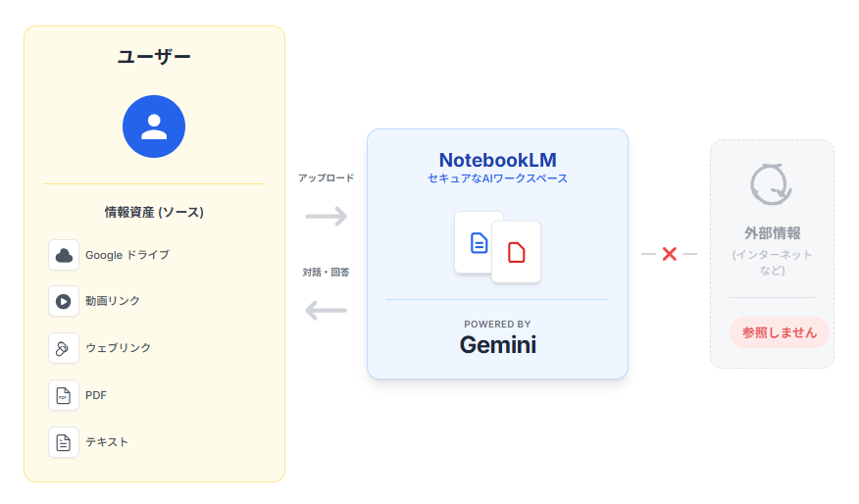
Task: Click the 参照しません badge
Action: [779, 332]
